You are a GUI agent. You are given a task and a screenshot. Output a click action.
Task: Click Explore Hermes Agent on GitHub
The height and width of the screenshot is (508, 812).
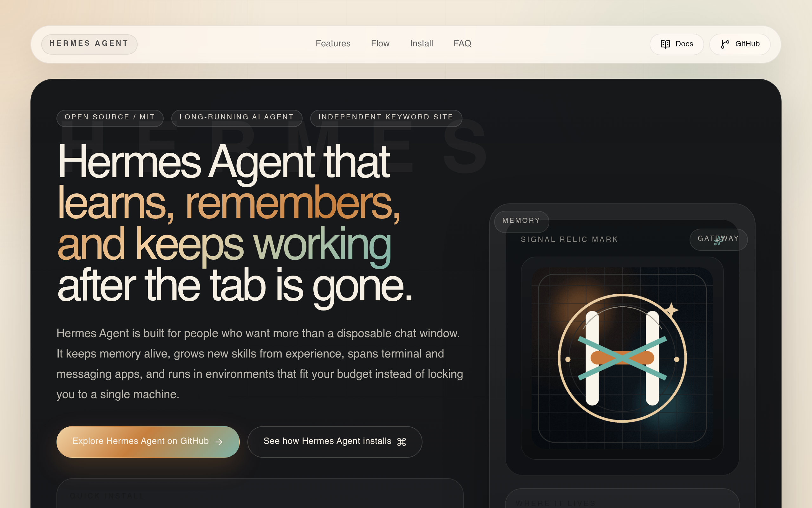coord(148,441)
